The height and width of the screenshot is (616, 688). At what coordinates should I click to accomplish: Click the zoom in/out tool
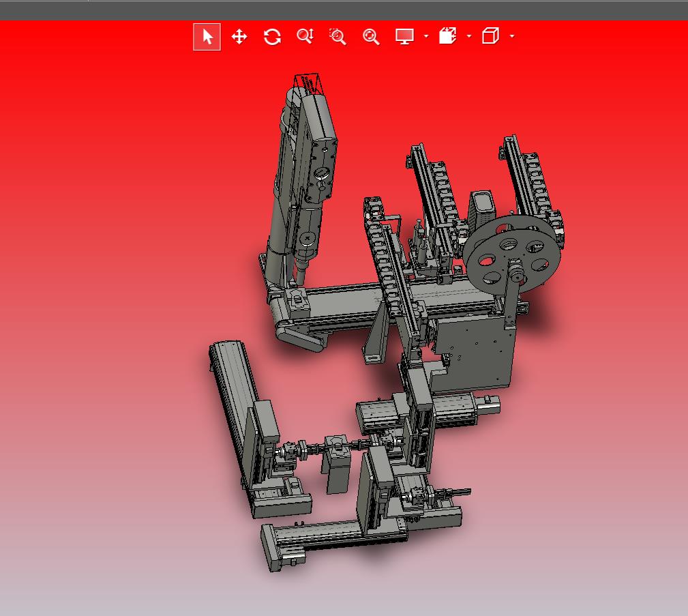coord(305,36)
